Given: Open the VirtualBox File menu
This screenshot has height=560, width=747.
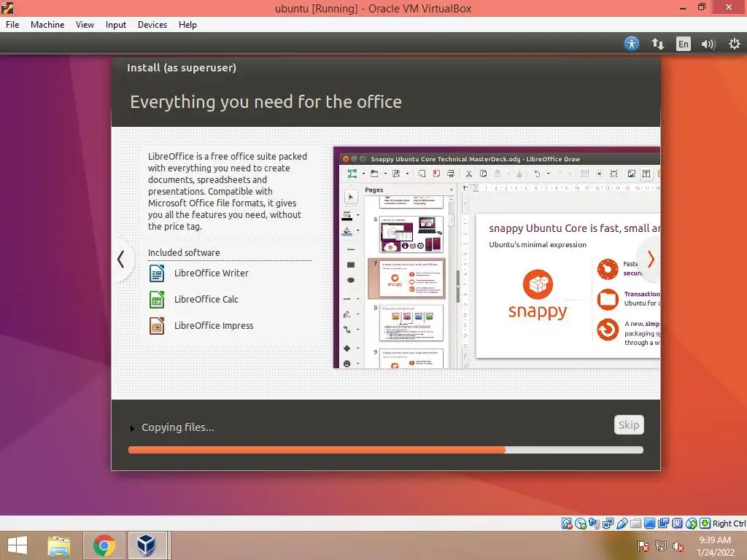Looking at the screenshot, I should point(12,25).
